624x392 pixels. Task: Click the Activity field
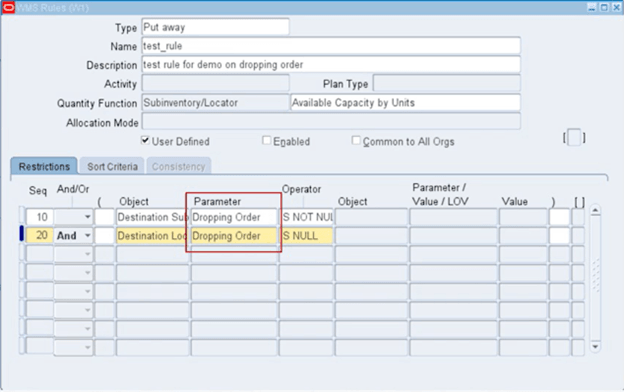(x=215, y=84)
